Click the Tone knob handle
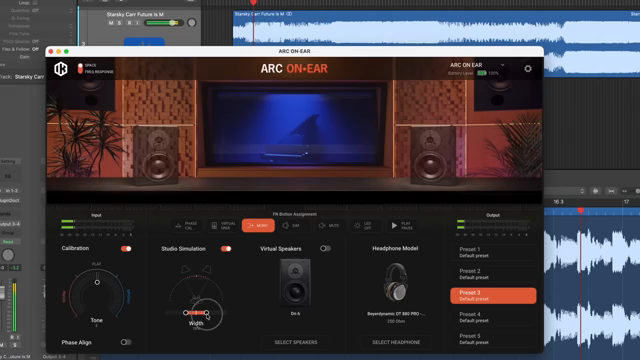 click(x=97, y=282)
